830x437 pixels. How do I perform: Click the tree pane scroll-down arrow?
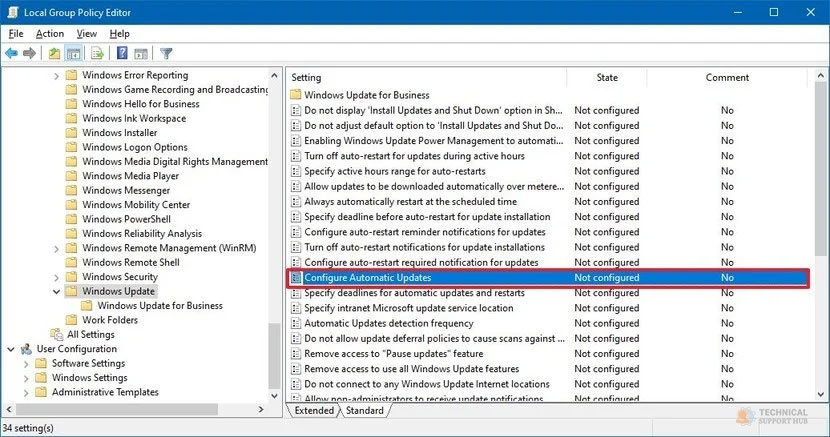[x=274, y=395]
